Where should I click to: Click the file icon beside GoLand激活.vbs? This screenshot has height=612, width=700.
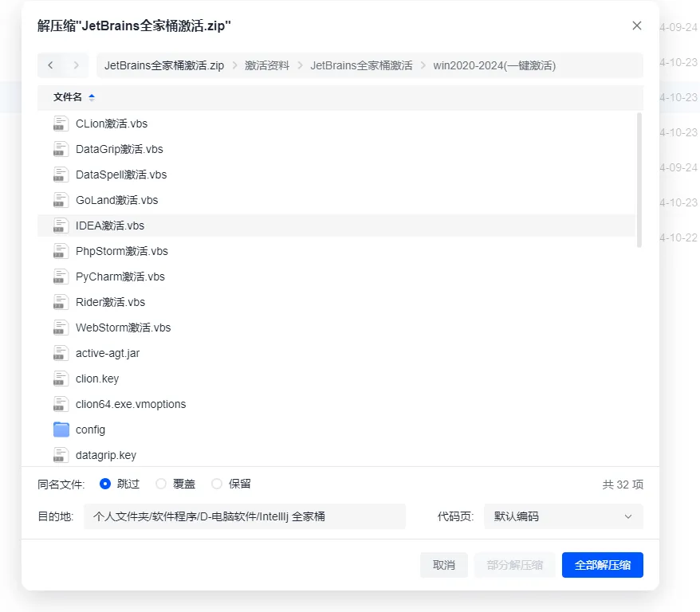click(x=61, y=200)
